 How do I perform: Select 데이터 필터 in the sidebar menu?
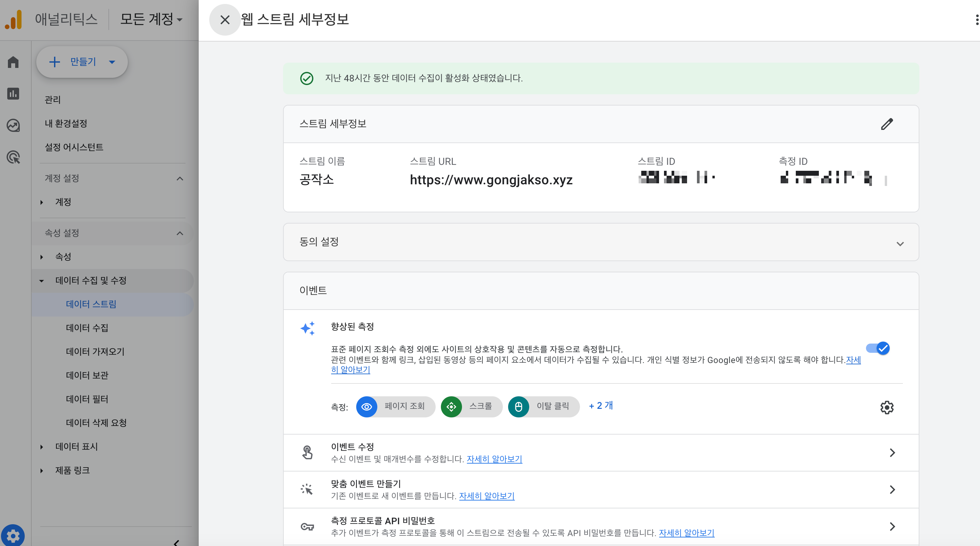pyautogui.click(x=87, y=399)
